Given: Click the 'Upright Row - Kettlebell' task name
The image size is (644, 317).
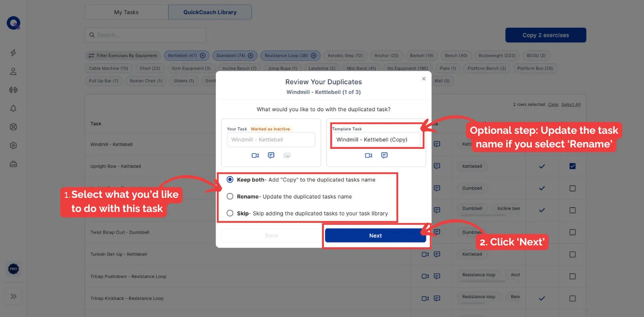Looking at the screenshot, I should pos(116,166).
